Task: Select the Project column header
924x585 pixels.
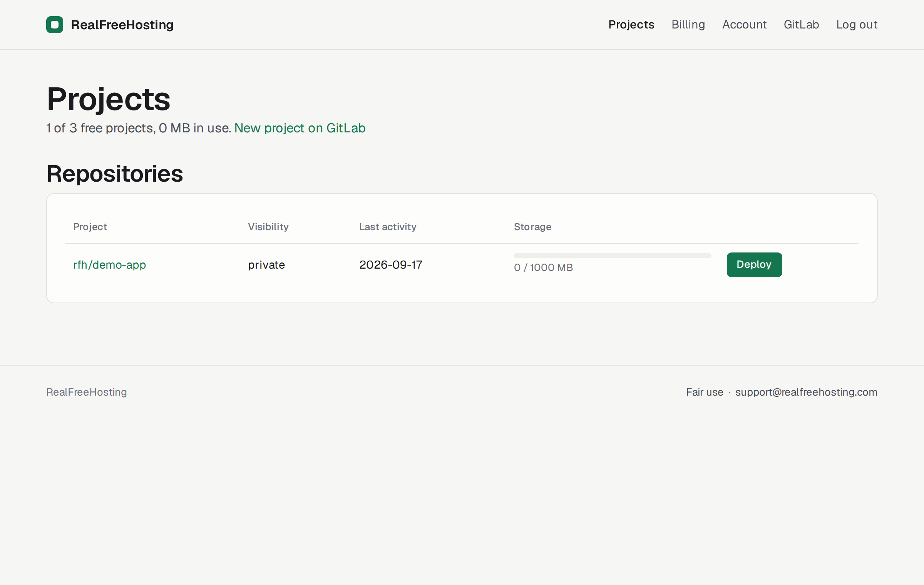Action: click(x=90, y=227)
